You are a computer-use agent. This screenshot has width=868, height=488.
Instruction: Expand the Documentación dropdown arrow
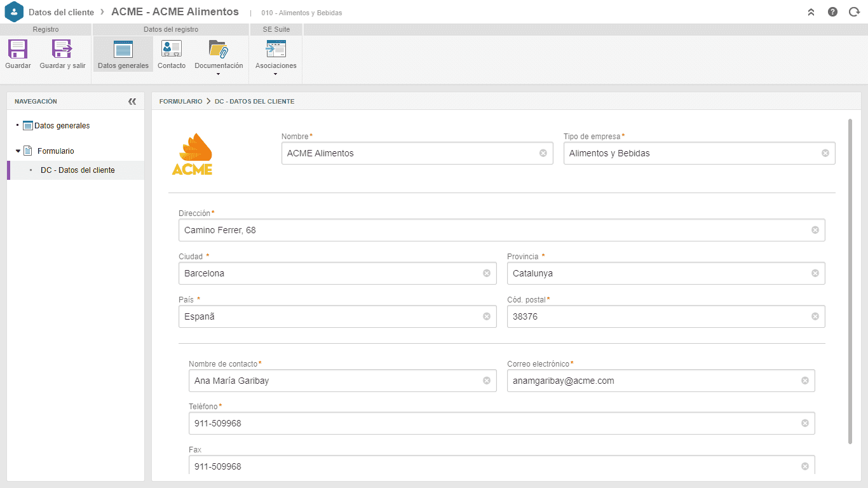coord(219,74)
